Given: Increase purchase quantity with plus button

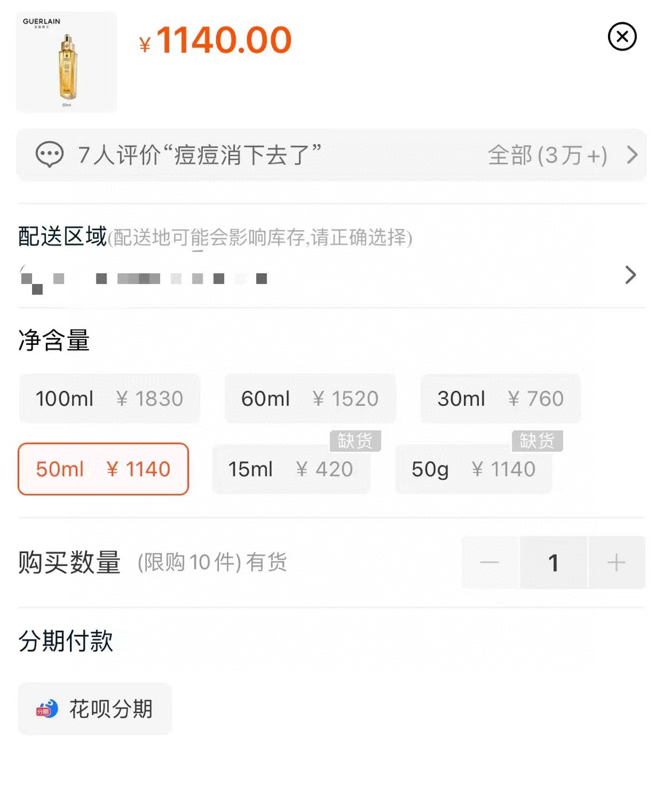Looking at the screenshot, I should pos(617,562).
